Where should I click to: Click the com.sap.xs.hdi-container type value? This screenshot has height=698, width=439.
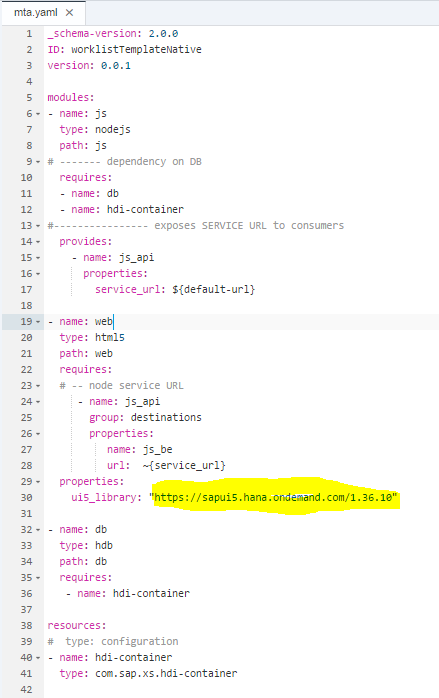[166, 673]
